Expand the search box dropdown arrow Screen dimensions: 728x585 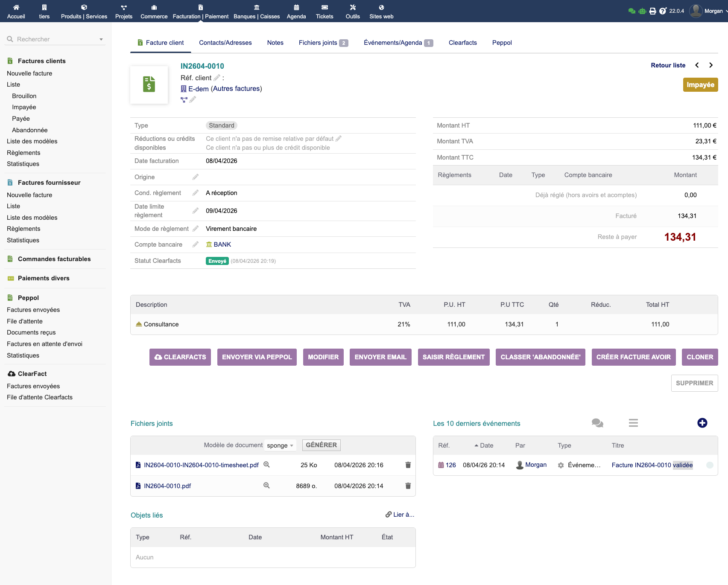click(x=101, y=39)
